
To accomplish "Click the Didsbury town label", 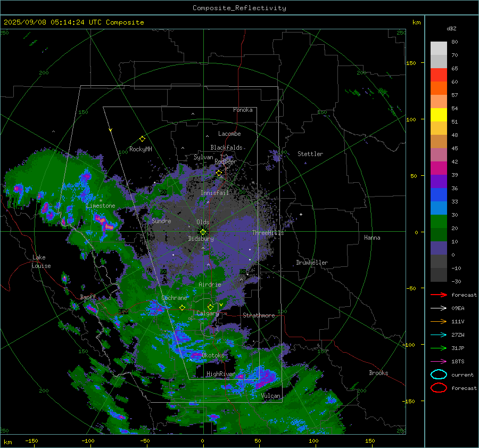I will (x=201, y=239).
